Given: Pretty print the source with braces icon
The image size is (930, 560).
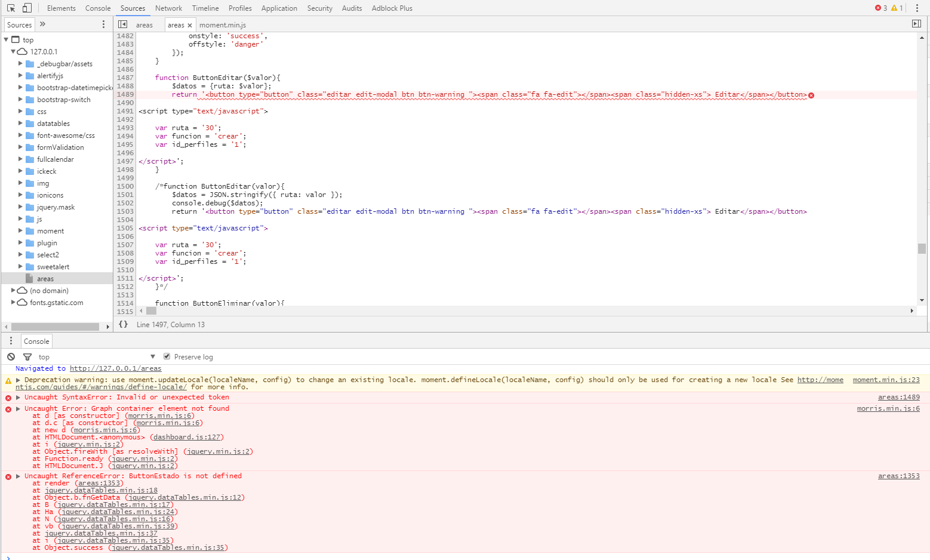Looking at the screenshot, I should pos(123,324).
